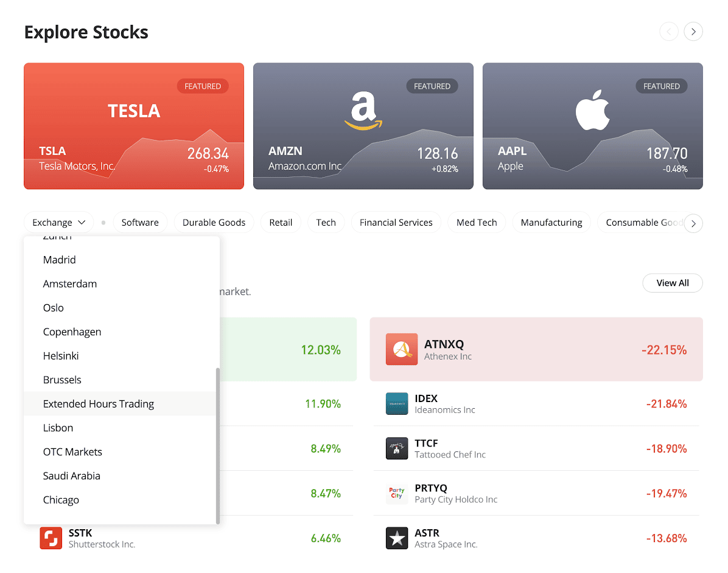728x573 pixels.
Task: Filter stocks by Software category
Action: click(140, 223)
